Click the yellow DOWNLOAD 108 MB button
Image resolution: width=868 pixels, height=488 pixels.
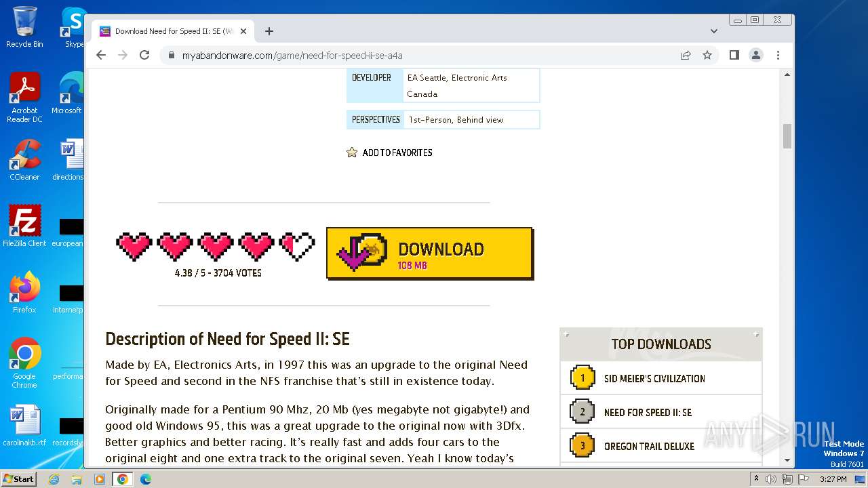tap(430, 253)
